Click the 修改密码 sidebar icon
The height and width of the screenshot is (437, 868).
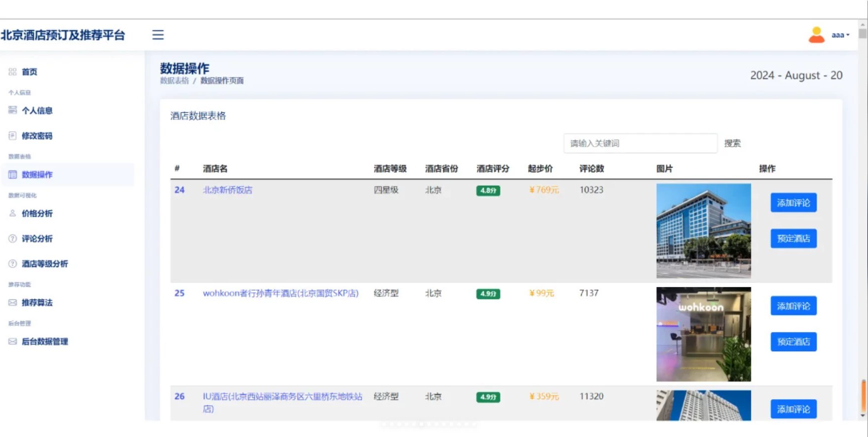12,136
